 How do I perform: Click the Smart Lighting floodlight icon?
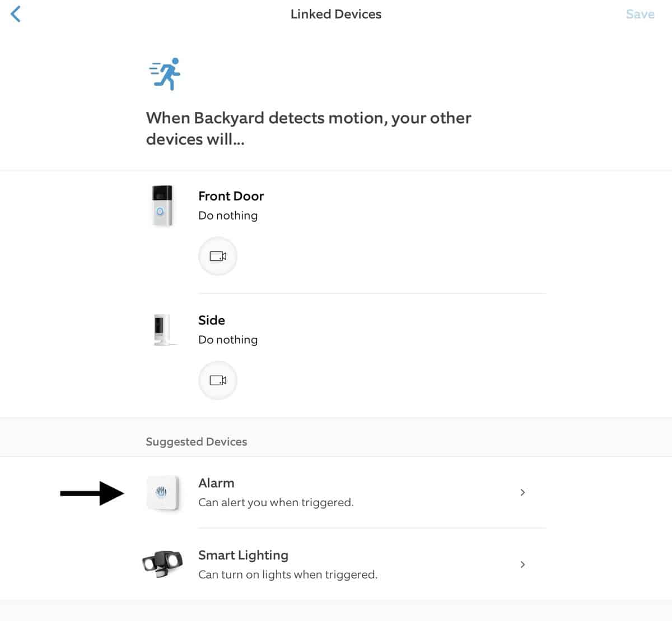point(162,564)
